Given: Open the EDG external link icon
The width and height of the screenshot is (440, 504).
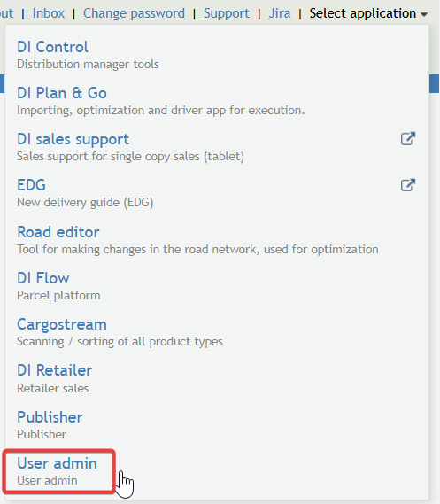Looking at the screenshot, I should pos(408,185).
